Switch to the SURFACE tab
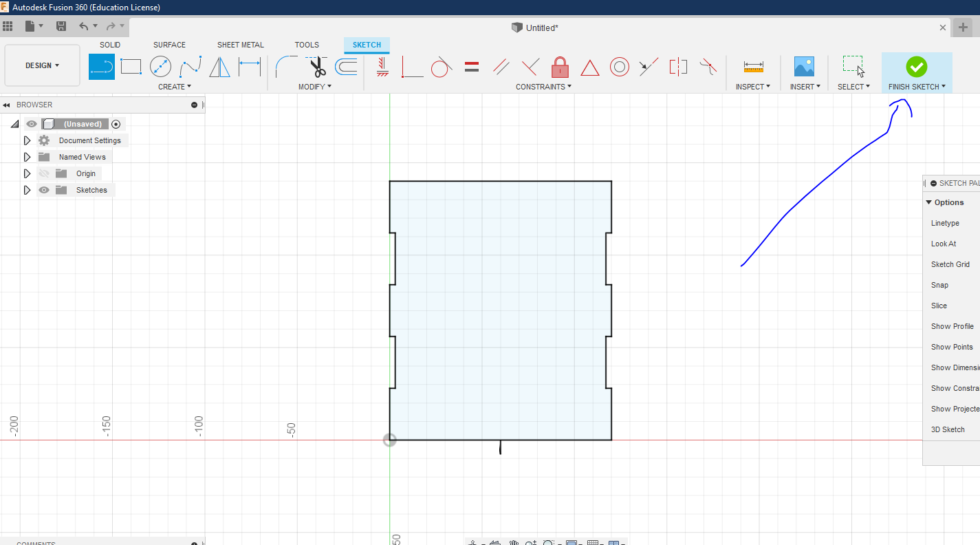Image resolution: width=980 pixels, height=545 pixels. point(169,45)
